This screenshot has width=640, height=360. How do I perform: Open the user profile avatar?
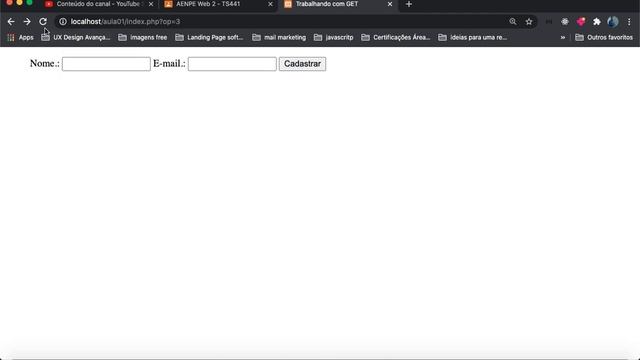(613, 22)
